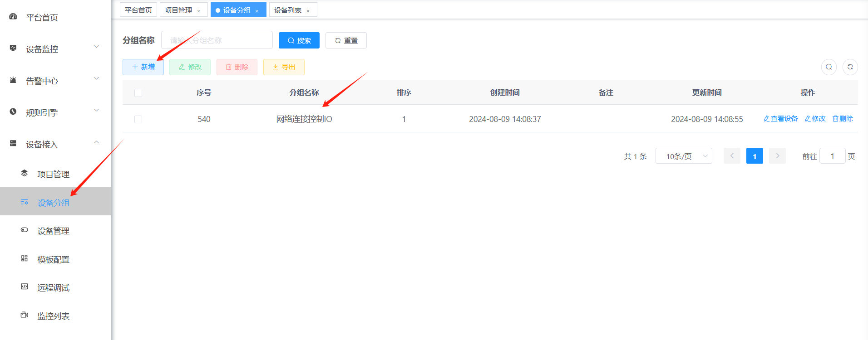
Task: Click the 新增 button to add group
Action: pos(143,67)
